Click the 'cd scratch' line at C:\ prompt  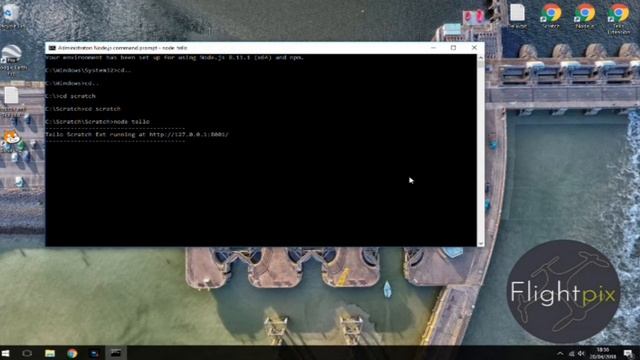point(71,96)
